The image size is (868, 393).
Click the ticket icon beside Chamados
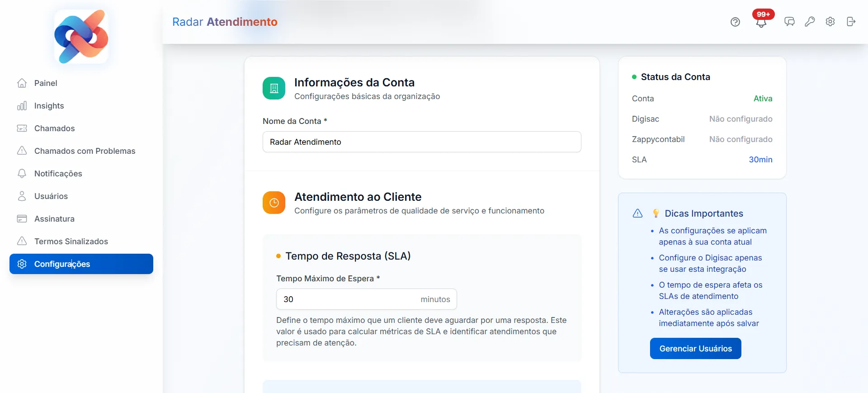[22, 128]
